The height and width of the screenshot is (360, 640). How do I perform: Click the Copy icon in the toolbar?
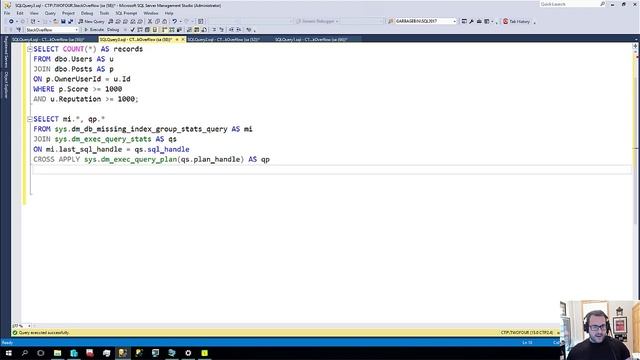pyautogui.click(x=157, y=21)
